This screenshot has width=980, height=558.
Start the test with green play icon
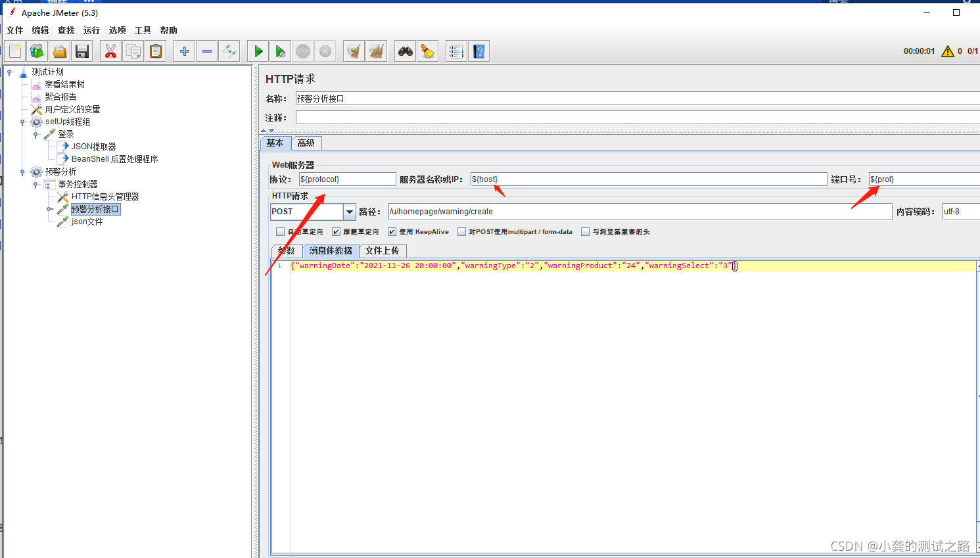(258, 51)
